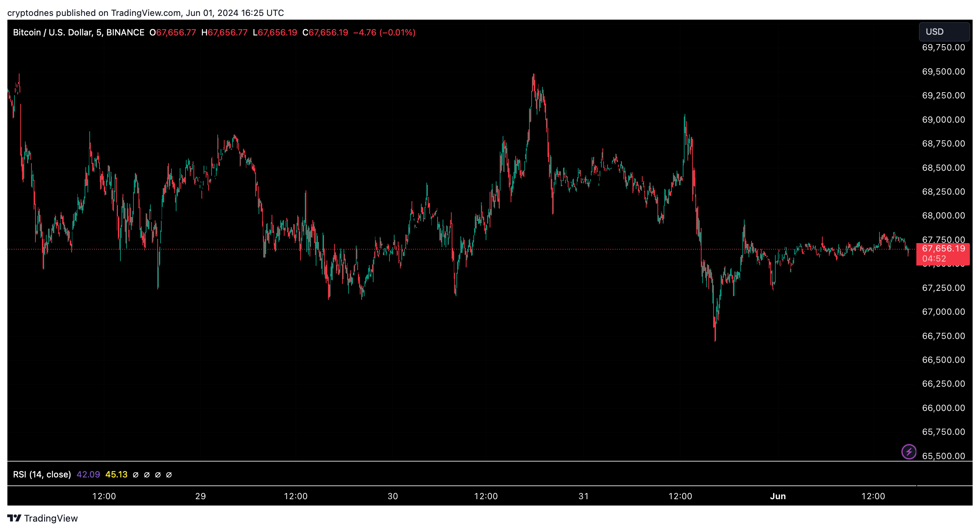Click the 04:52 candle countdown timer
Viewport: 980px width, 531px height.
tap(934, 259)
